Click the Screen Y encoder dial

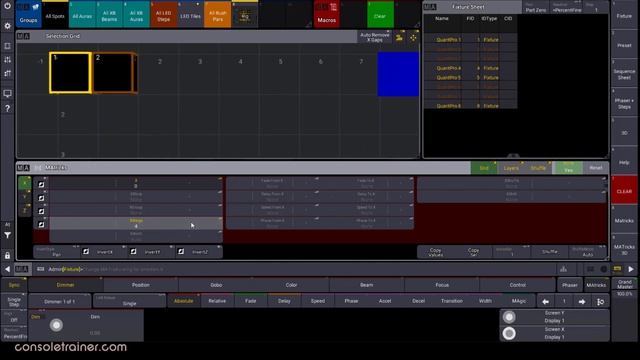(x=509, y=317)
